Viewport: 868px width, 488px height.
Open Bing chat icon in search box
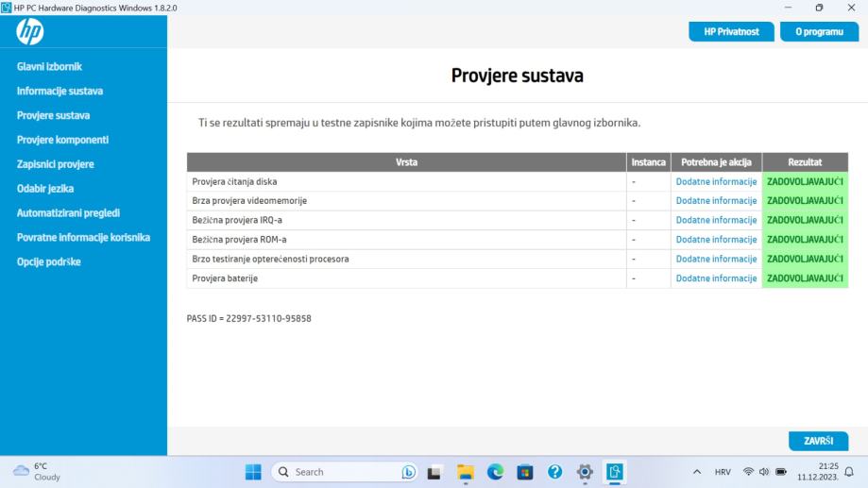tap(409, 472)
